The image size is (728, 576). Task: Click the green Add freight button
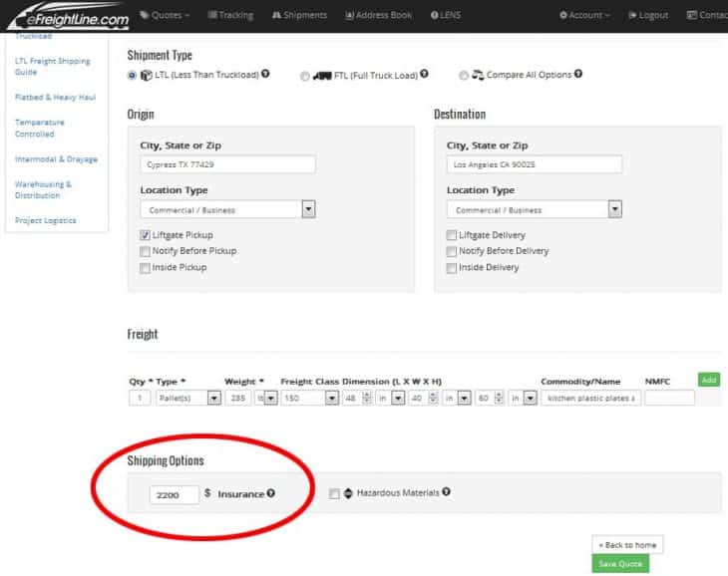[709, 380]
